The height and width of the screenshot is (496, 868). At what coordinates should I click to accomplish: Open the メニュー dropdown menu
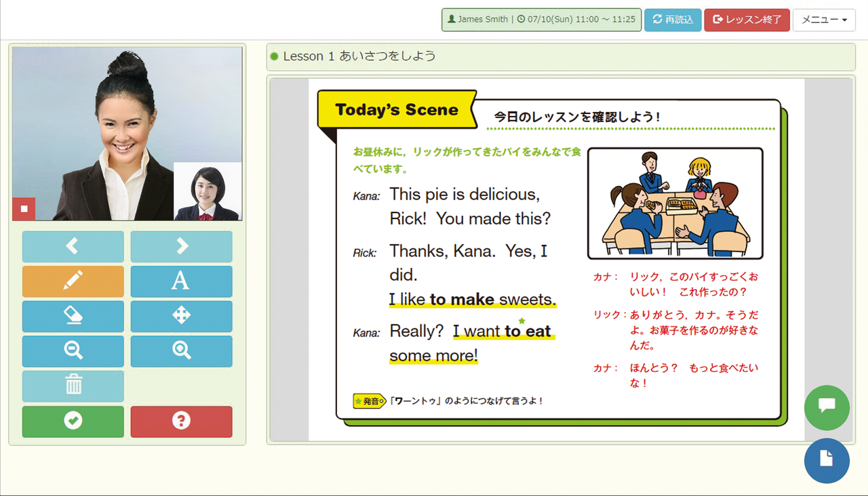click(824, 20)
